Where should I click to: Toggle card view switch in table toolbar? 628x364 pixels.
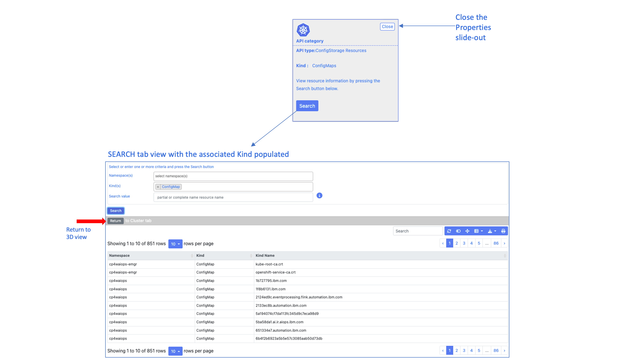[458, 231]
